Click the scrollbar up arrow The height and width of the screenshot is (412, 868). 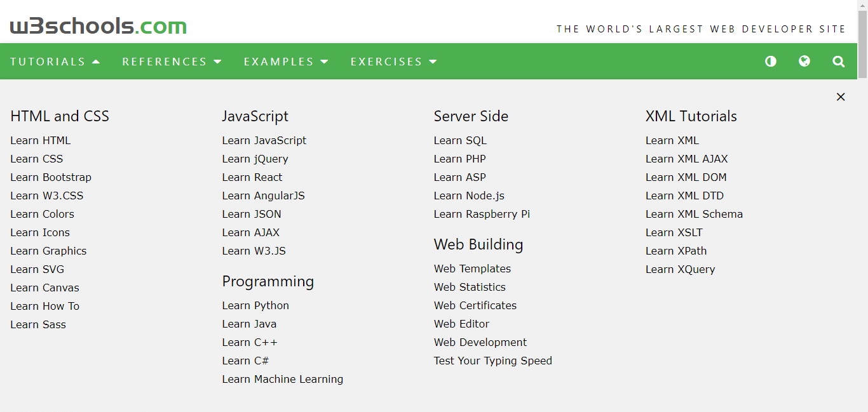pyautogui.click(x=862, y=5)
